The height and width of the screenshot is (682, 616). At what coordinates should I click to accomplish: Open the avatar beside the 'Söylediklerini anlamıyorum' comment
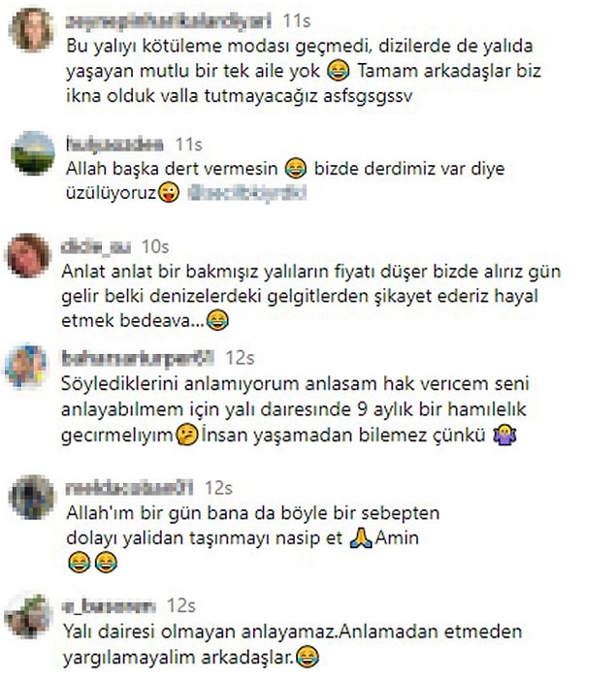(25, 366)
